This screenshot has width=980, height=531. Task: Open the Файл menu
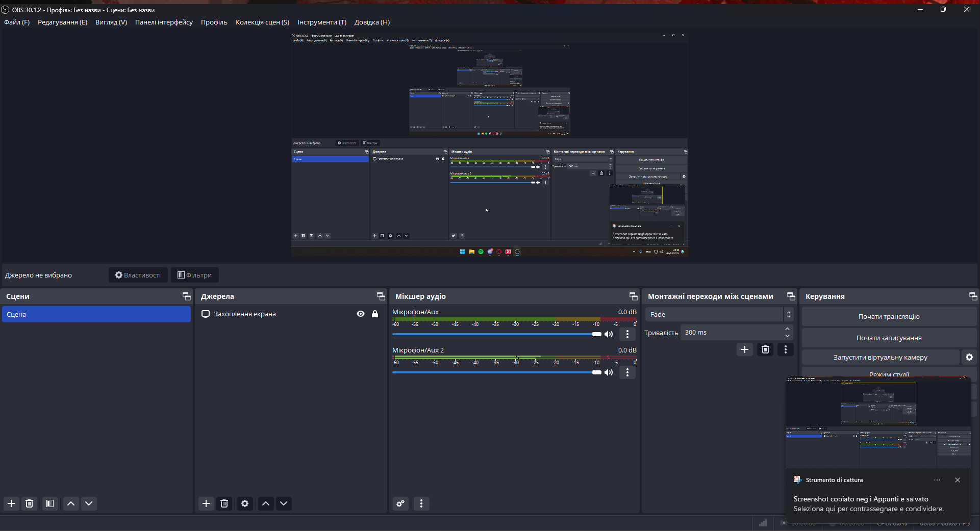coord(17,22)
